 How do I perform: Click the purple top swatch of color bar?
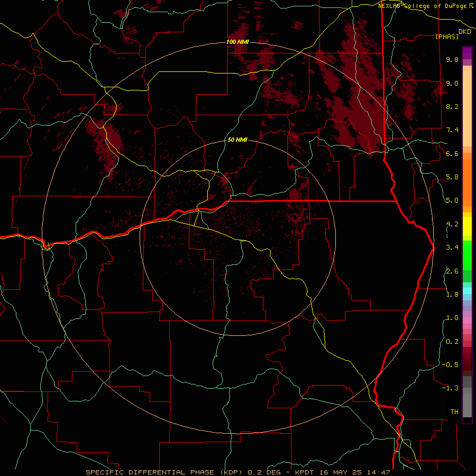[467, 53]
